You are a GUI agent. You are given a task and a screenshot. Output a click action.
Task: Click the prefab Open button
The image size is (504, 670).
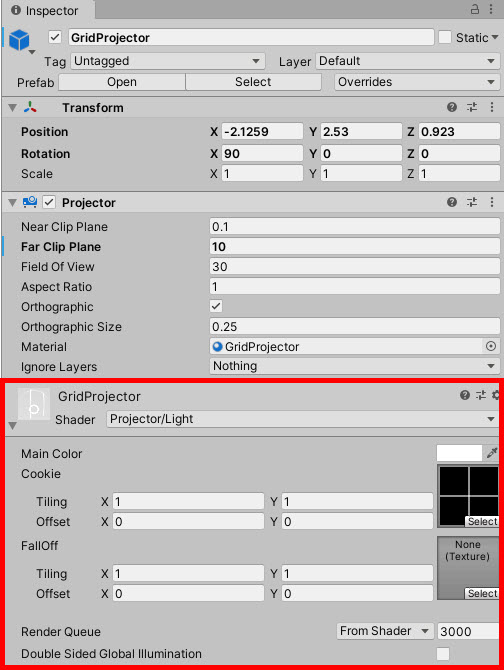coord(122,82)
